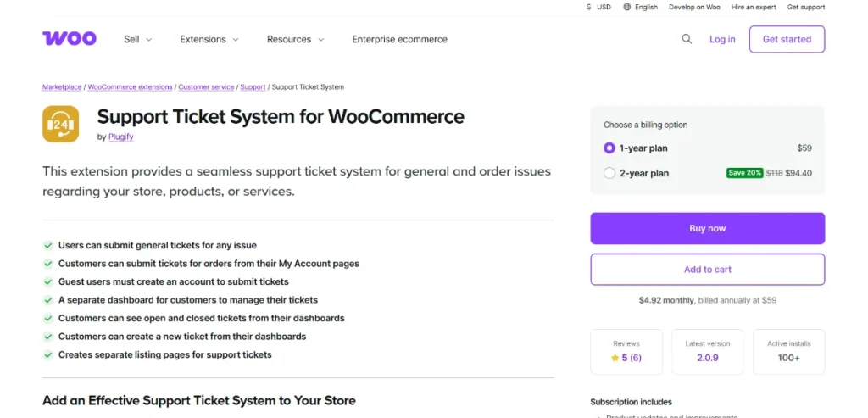Click the Get started button
This screenshot has height=418, width=868.
[787, 39]
